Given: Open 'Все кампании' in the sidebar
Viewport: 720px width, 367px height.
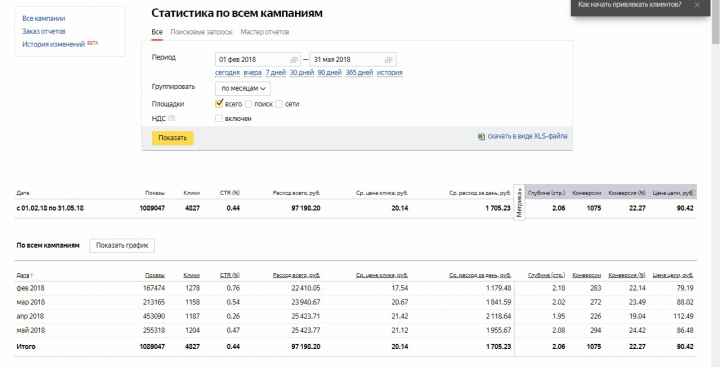Looking at the screenshot, I should tap(44, 18).
